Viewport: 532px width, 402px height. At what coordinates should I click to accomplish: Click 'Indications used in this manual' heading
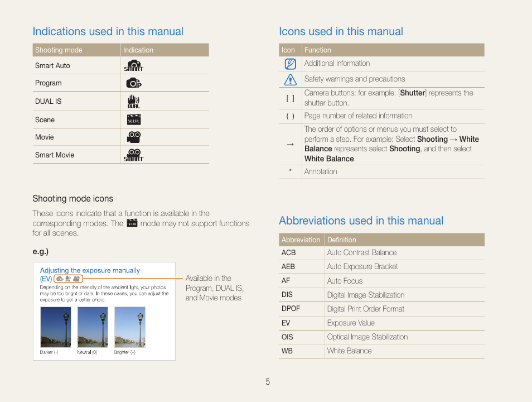pyautogui.click(x=108, y=31)
